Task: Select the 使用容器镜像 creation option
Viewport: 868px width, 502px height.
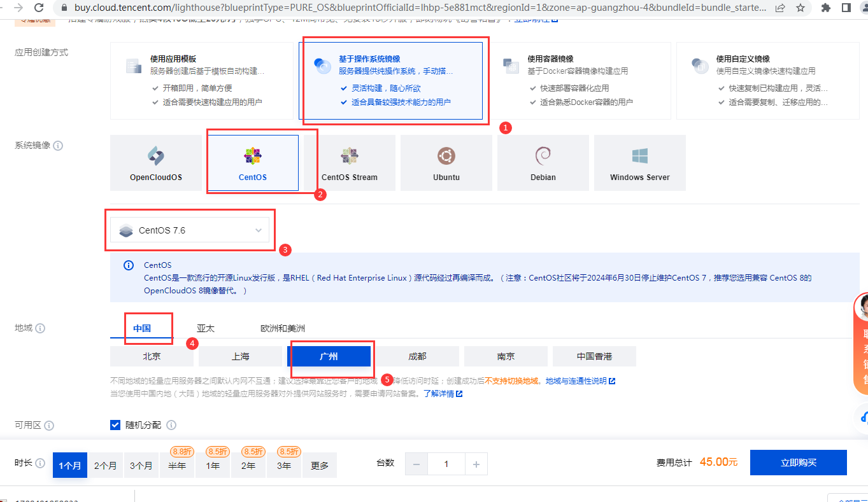Action: click(579, 81)
